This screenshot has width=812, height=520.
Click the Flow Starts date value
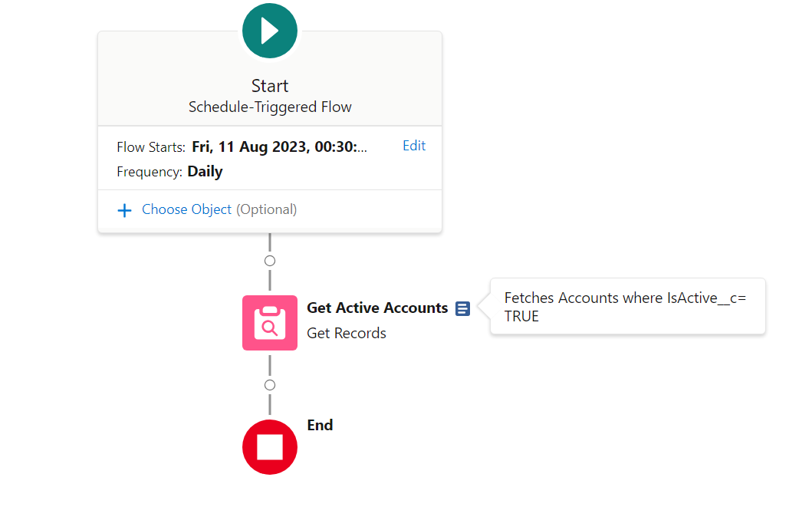[279, 146]
